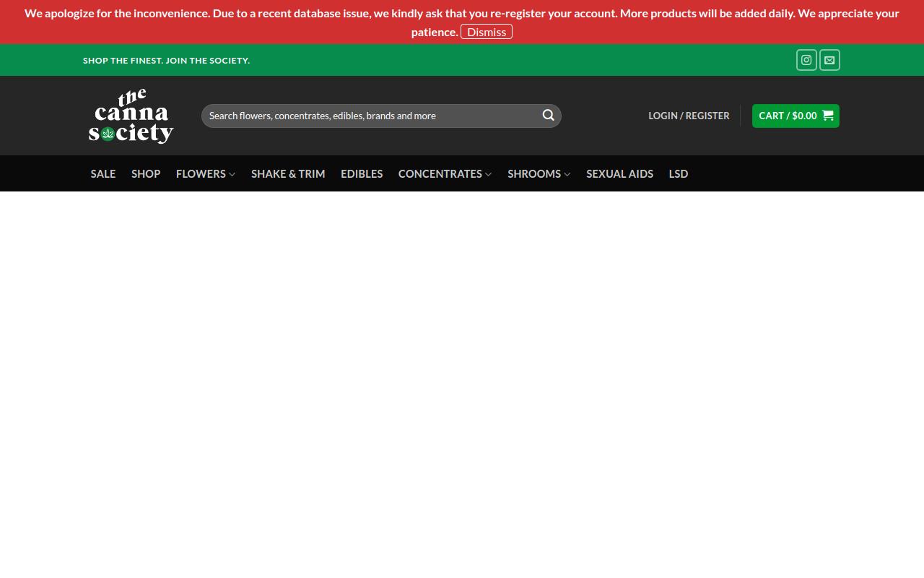Open the Shop menu item
This screenshot has height=578, width=924.
[x=146, y=173]
